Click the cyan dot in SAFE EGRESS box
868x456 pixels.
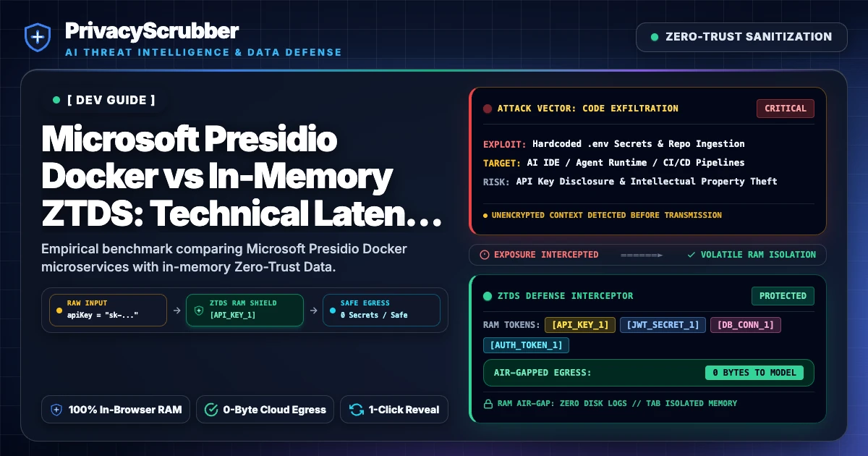(333, 310)
